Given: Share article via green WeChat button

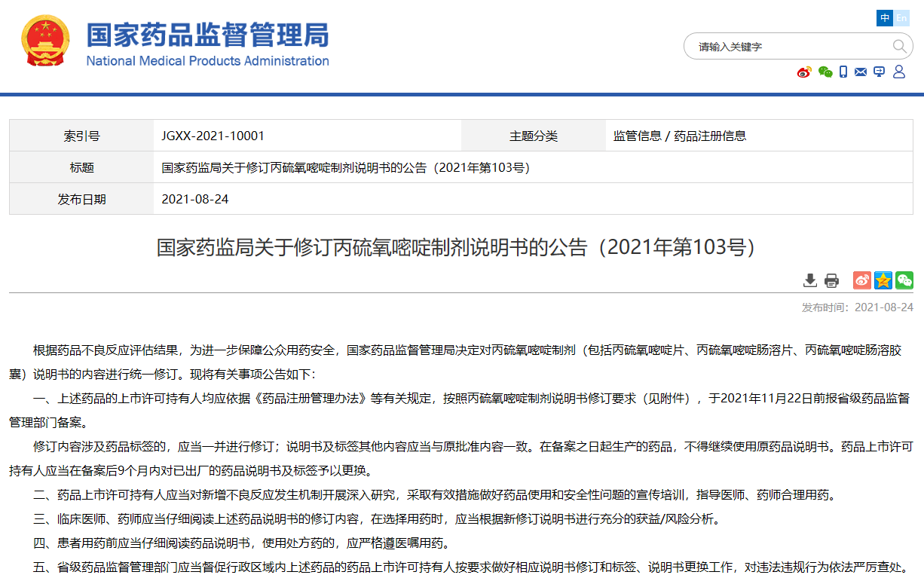Looking at the screenshot, I should 904,280.
